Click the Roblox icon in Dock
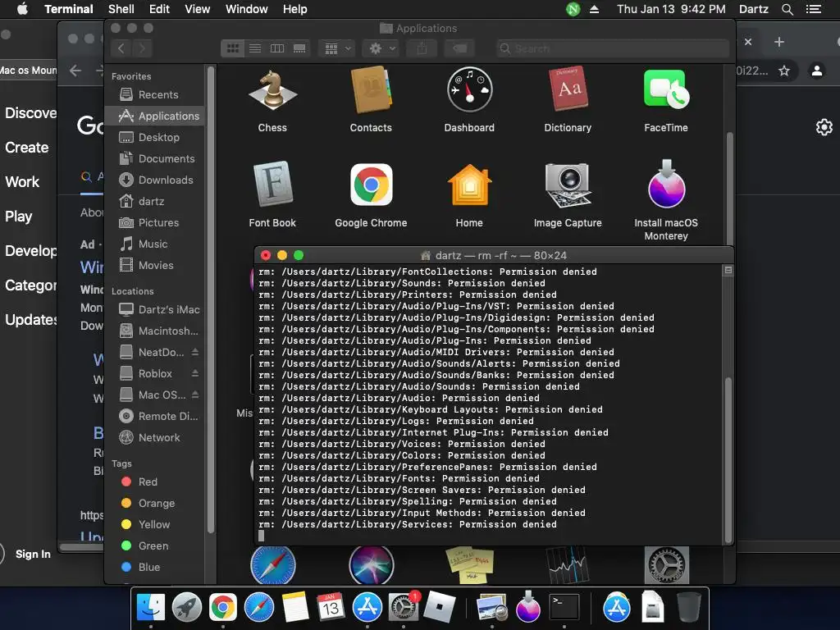 pos(440,608)
